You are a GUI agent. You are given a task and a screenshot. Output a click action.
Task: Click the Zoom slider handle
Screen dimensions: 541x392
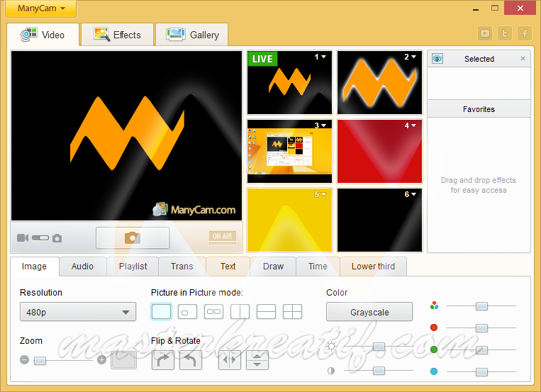pyautogui.click(x=40, y=361)
